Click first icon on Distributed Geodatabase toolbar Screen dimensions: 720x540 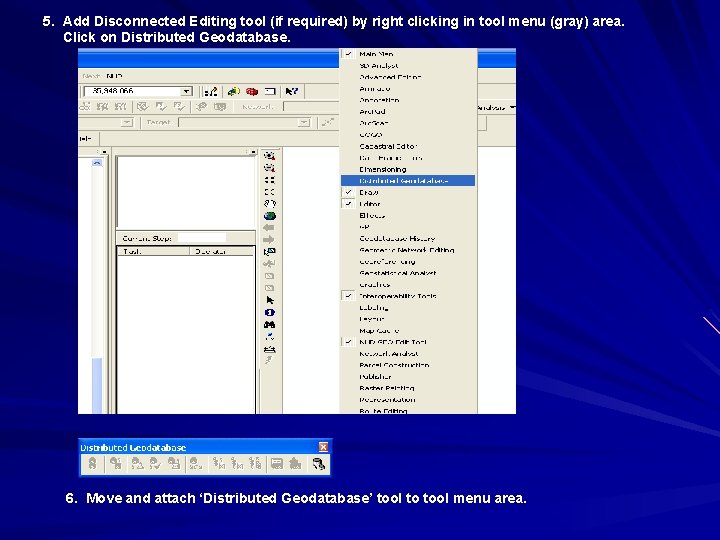(93, 463)
